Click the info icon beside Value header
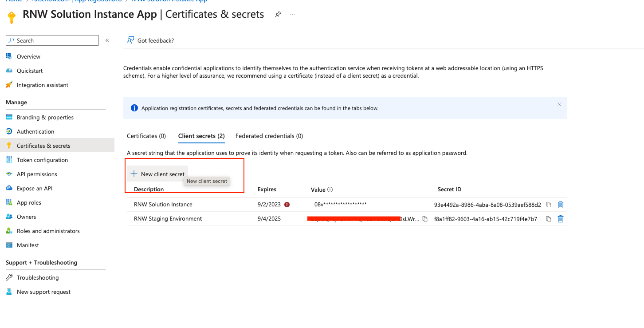The width and height of the screenshot is (644, 328). point(330,190)
